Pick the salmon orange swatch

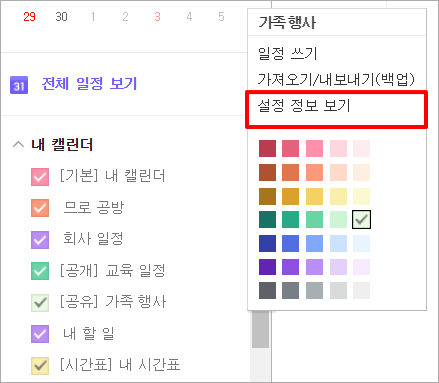coord(314,172)
